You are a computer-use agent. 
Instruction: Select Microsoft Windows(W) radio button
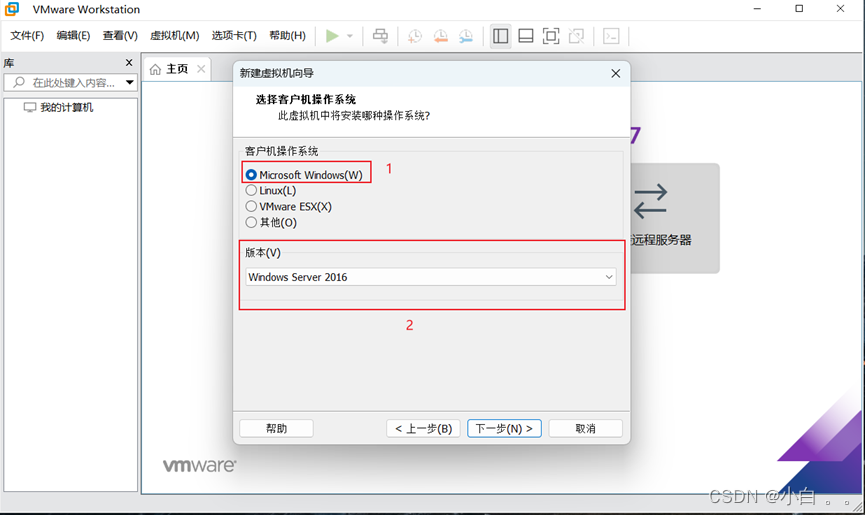coord(251,175)
